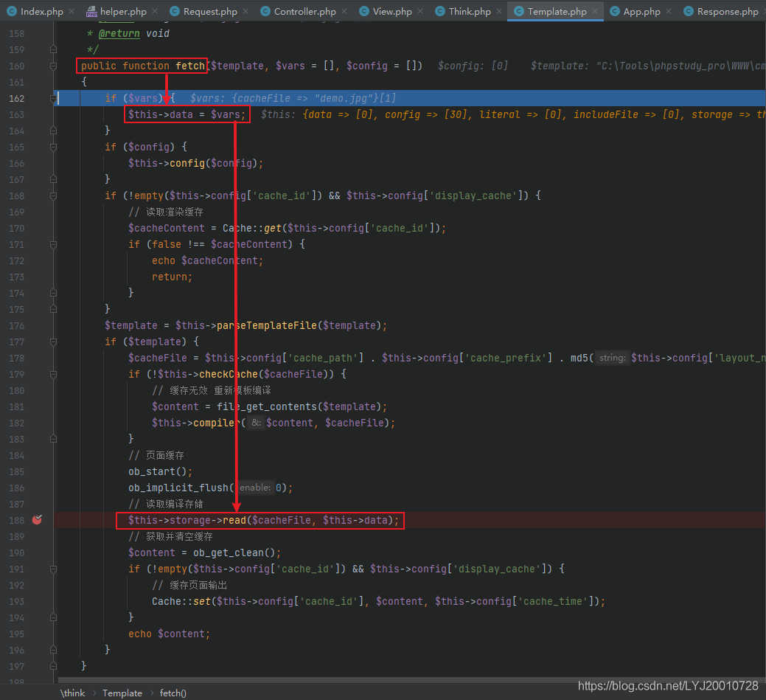This screenshot has height=700, width=766.
Task: Click the enable: parameter hint on line 186
Action: pyautogui.click(x=254, y=488)
